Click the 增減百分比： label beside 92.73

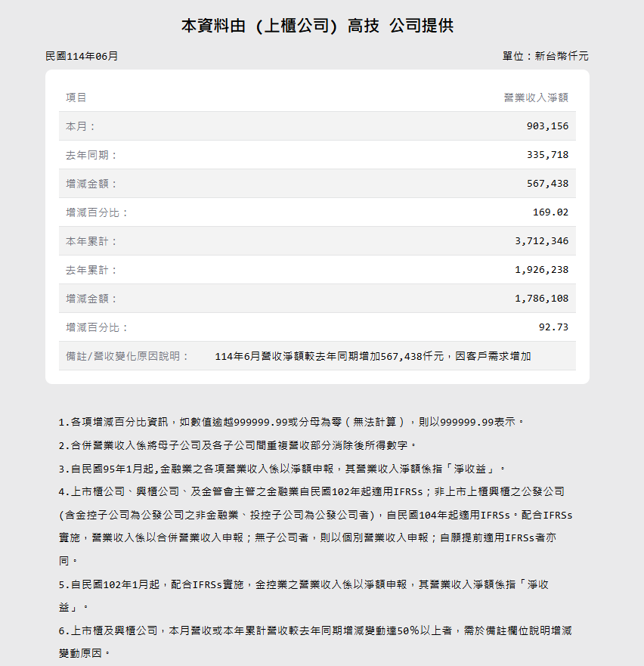(97, 327)
